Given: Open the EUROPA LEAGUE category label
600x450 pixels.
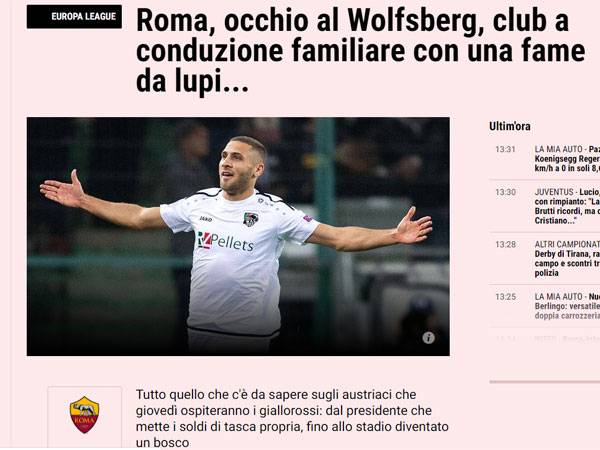Looking at the screenshot, I should coord(74,16).
